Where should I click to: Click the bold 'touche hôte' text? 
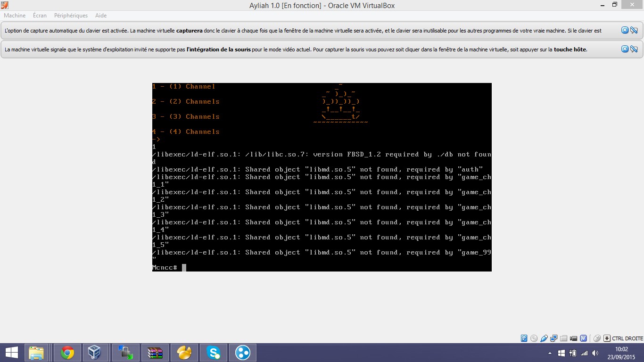point(570,49)
